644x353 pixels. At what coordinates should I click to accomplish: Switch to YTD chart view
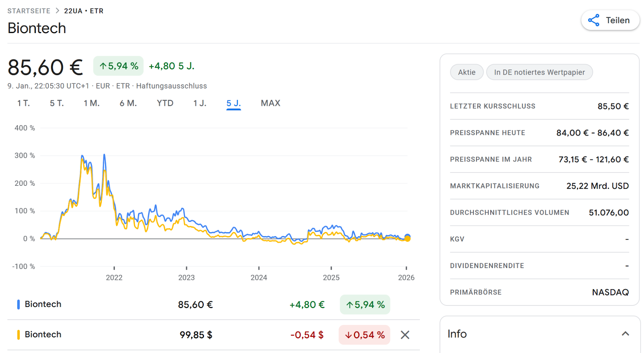(165, 103)
